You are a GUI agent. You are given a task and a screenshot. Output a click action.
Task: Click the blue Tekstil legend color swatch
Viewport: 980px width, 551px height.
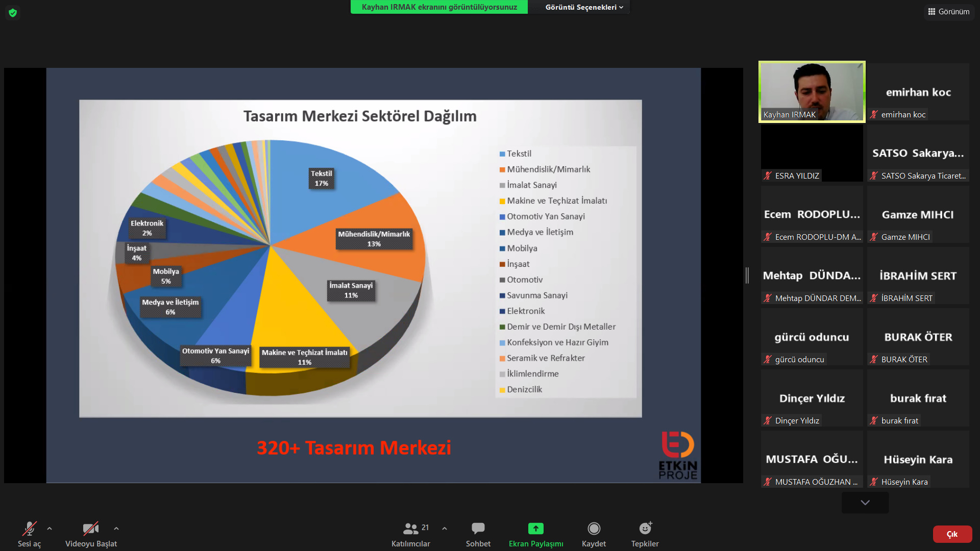coord(502,154)
